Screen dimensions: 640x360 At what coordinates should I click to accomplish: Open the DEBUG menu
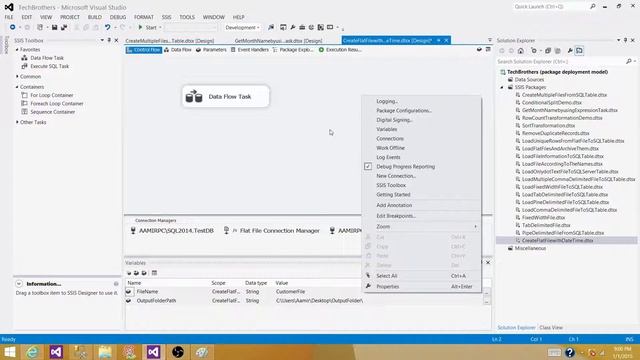(118, 17)
